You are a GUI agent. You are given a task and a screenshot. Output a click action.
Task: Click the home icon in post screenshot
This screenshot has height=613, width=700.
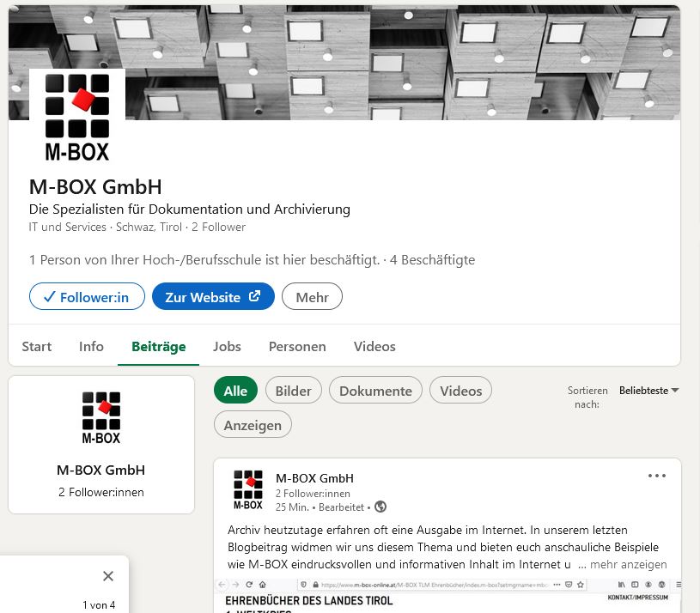tap(263, 585)
